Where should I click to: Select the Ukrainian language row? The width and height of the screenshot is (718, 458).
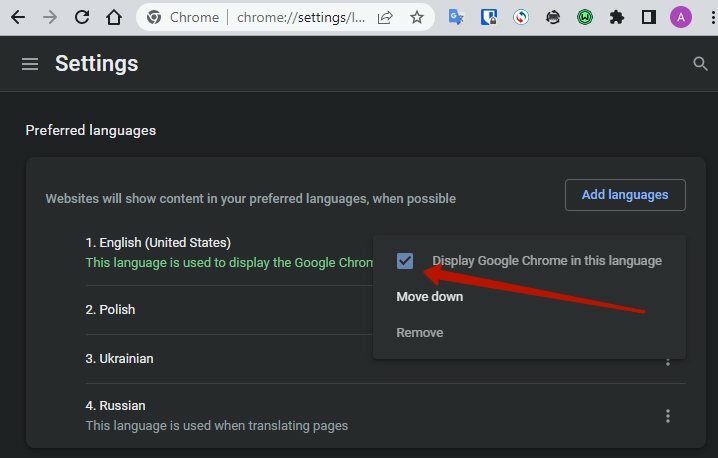point(120,359)
